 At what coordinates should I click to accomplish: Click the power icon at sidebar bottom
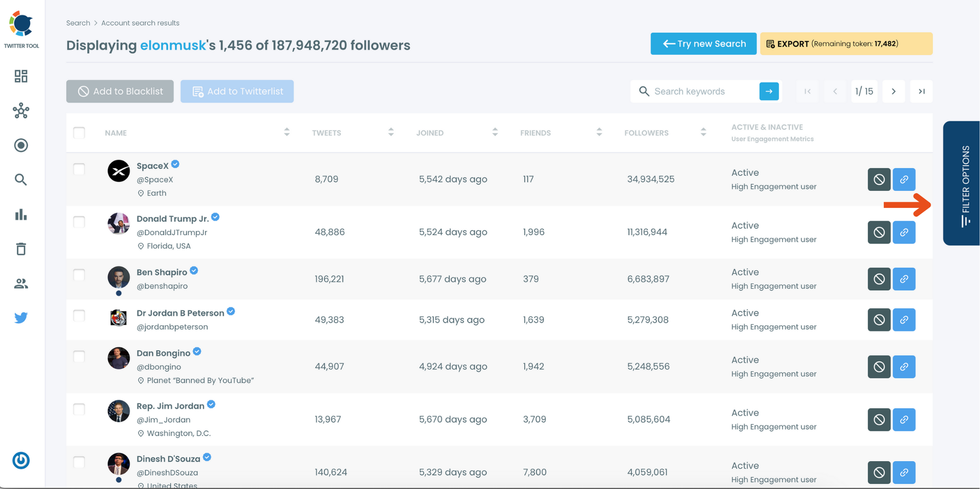coord(21,460)
